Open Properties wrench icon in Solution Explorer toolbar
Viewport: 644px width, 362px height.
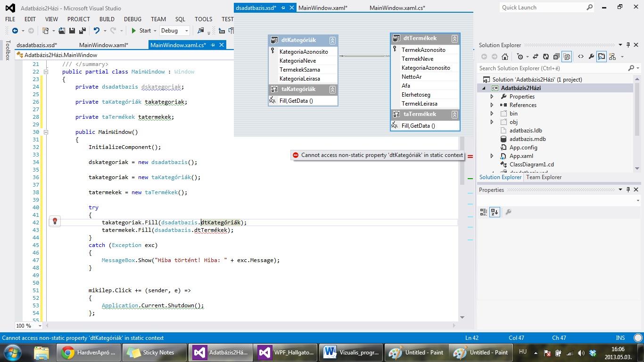[591, 57]
